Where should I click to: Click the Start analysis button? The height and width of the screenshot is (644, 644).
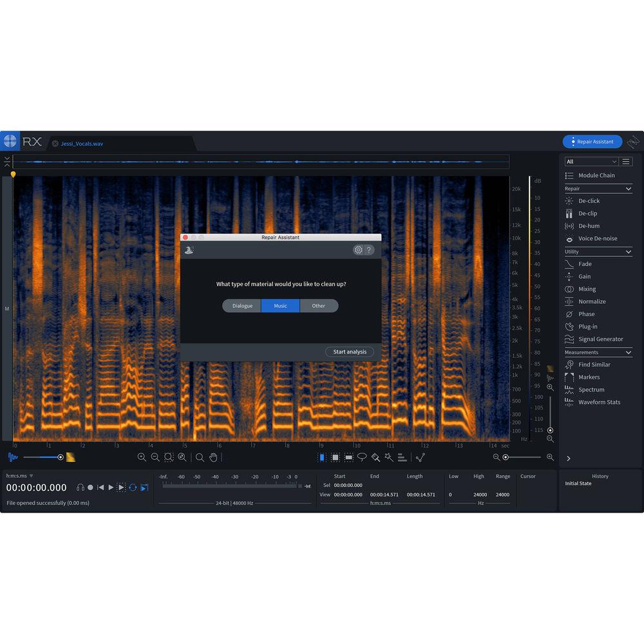(x=349, y=352)
